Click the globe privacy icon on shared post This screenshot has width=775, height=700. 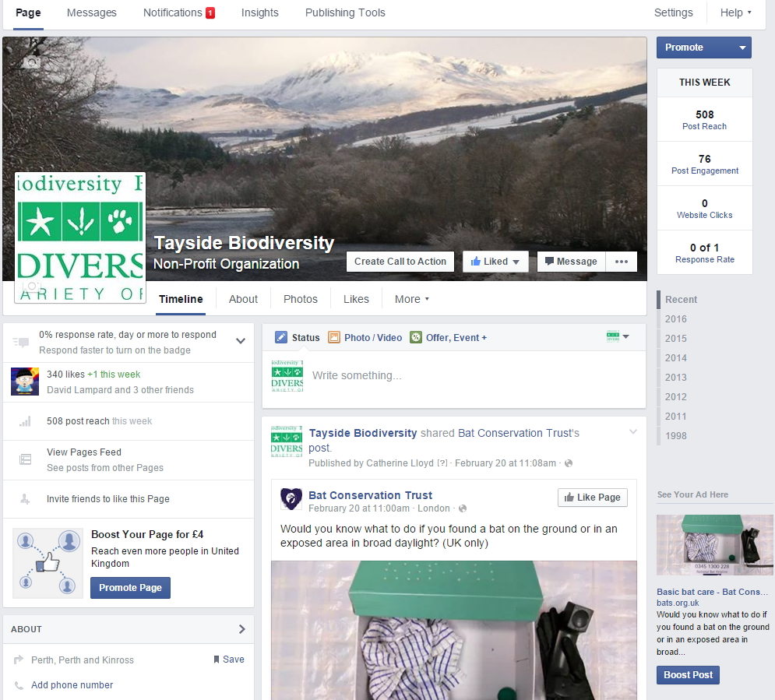(569, 463)
